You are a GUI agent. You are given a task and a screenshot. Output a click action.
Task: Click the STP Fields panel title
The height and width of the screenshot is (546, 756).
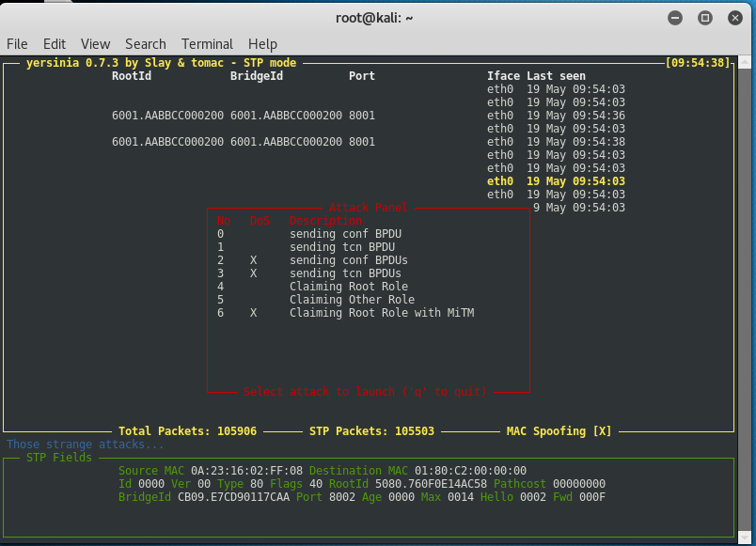59,458
